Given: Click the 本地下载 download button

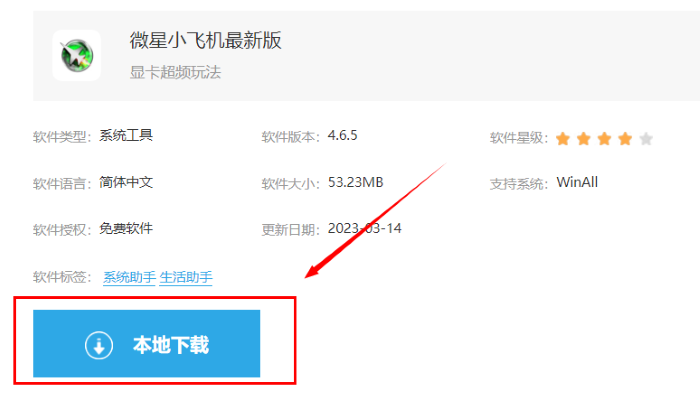Looking at the screenshot, I should 146,343.
